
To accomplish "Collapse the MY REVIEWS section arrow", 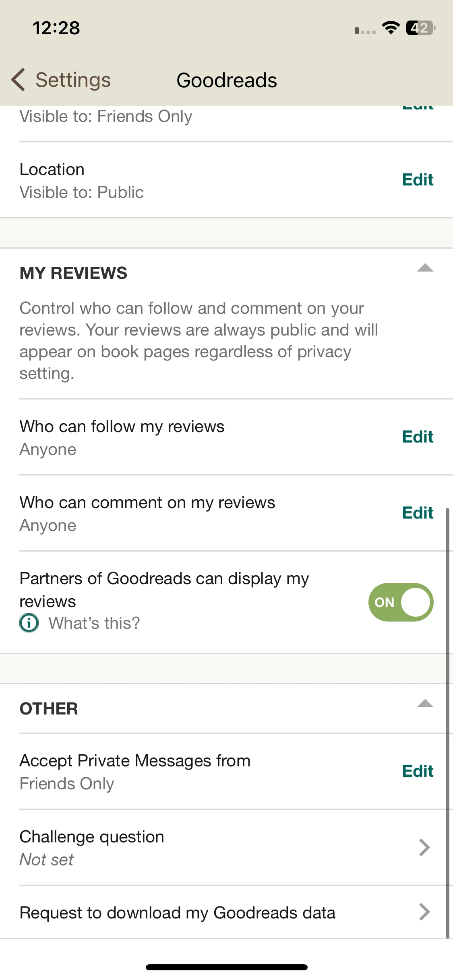I will pyautogui.click(x=425, y=268).
